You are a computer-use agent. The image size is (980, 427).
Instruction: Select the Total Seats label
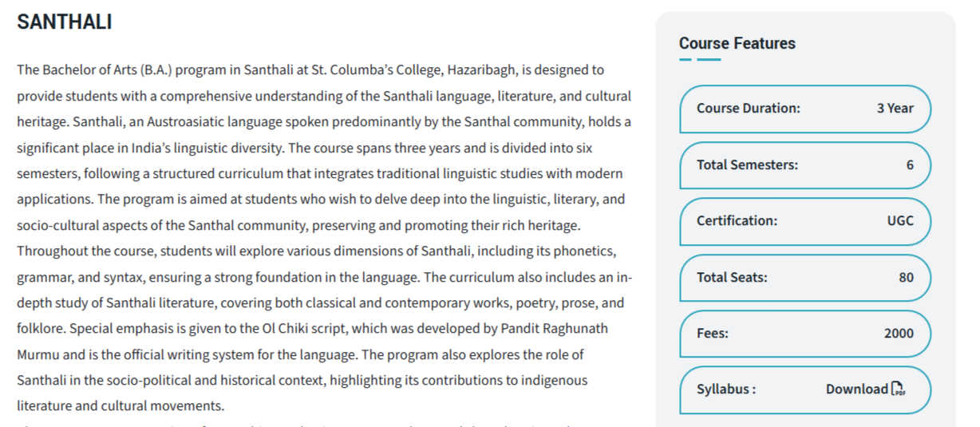[x=731, y=278]
